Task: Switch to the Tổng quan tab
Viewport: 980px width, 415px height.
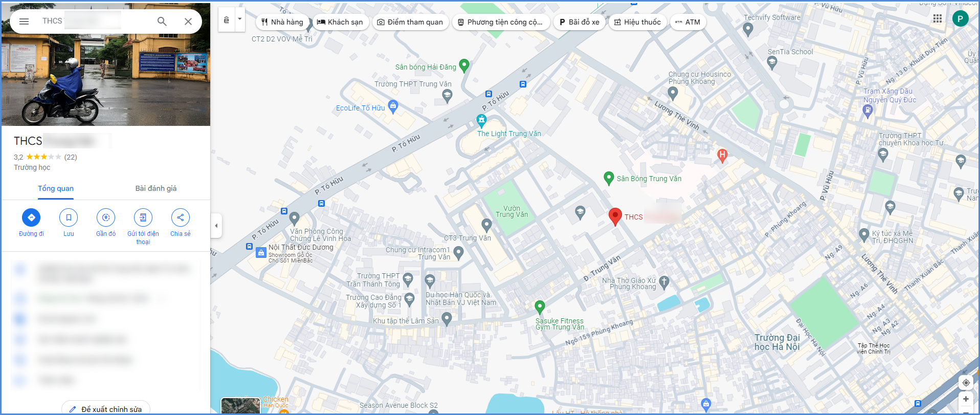Action: (x=56, y=188)
